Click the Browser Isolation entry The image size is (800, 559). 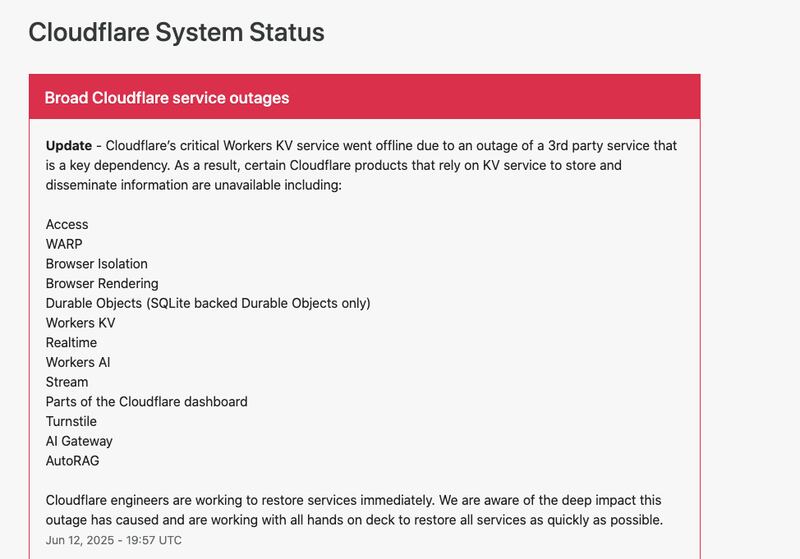pos(96,264)
